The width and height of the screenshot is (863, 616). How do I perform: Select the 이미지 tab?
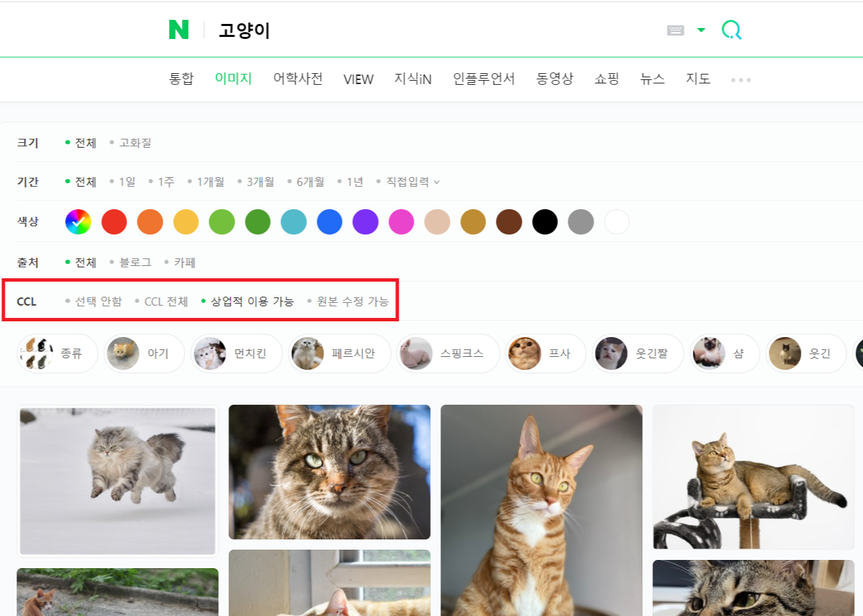(x=233, y=79)
